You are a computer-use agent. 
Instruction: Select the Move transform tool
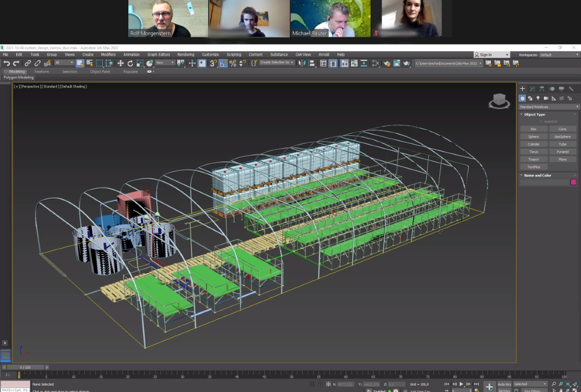121,63
